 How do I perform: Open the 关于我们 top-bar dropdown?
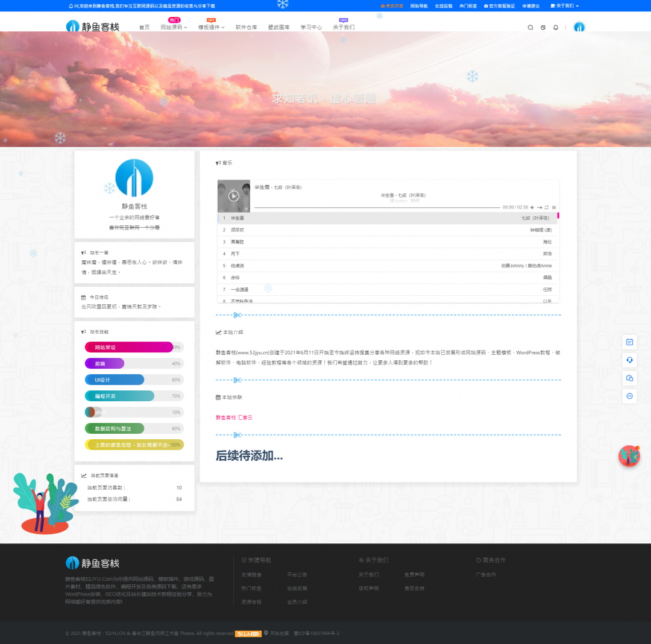[x=564, y=5]
